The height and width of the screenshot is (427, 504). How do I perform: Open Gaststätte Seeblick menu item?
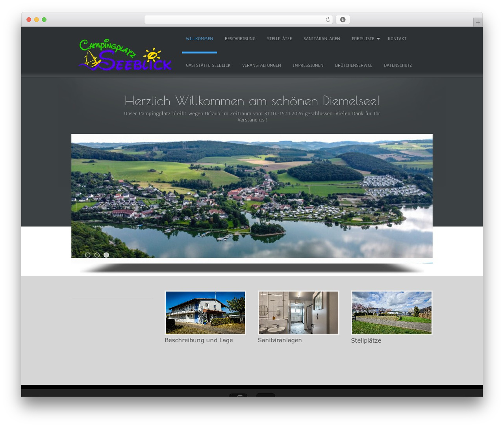pyautogui.click(x=208, y=65)
